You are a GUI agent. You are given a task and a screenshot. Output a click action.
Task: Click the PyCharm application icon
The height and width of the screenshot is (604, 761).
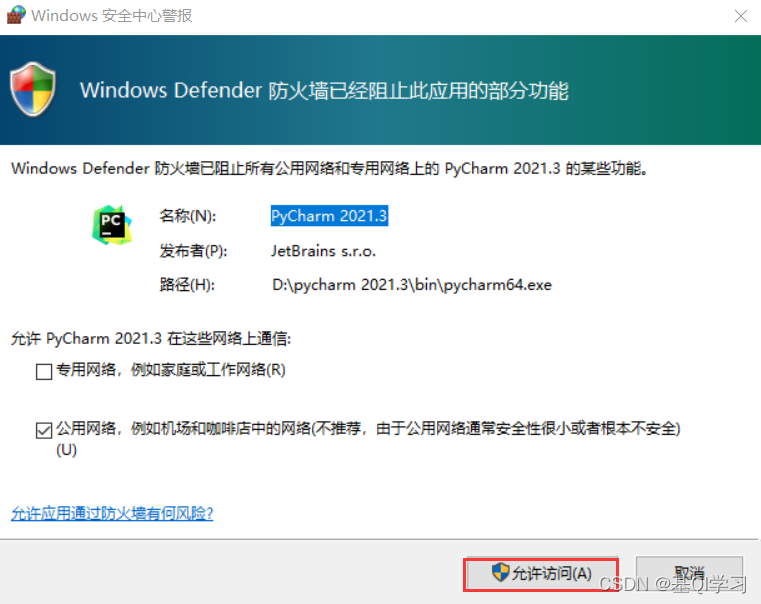tap(112, 225)
